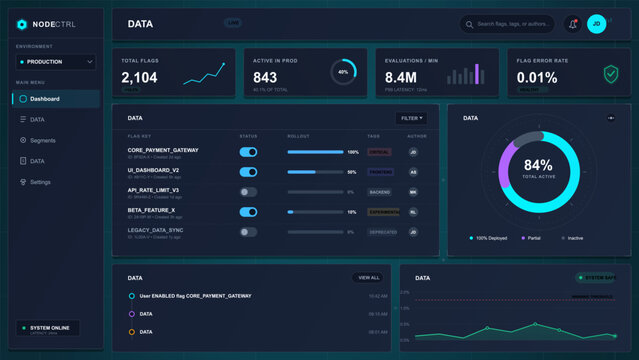The height and width of the screenshot is (360, 639).
Task: Click the gray segment of donut chart
Action: click(x=528, y=138)
